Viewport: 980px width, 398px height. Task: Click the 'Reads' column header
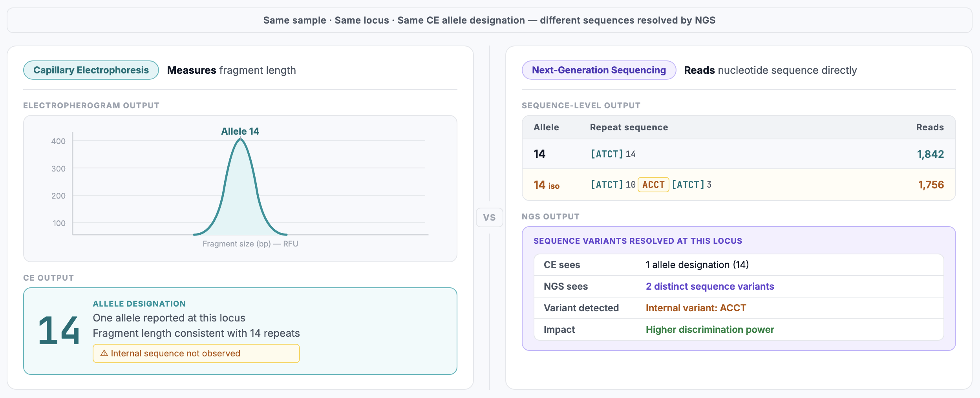pos(930,127)
